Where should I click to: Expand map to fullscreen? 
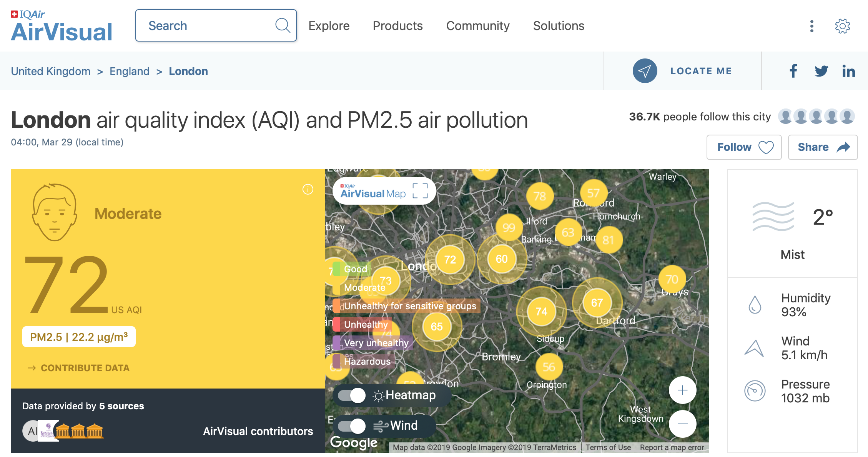tap(420, 191)
